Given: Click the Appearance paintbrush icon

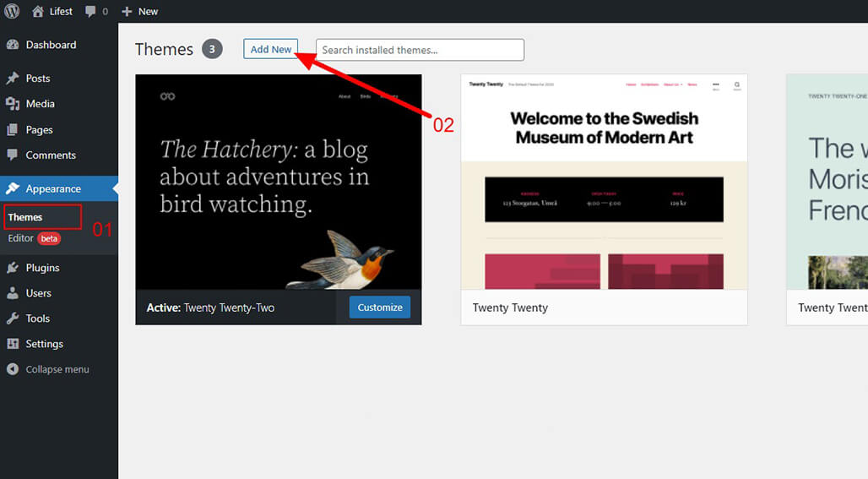Looking at the screenshot, I should pos(13,188).
